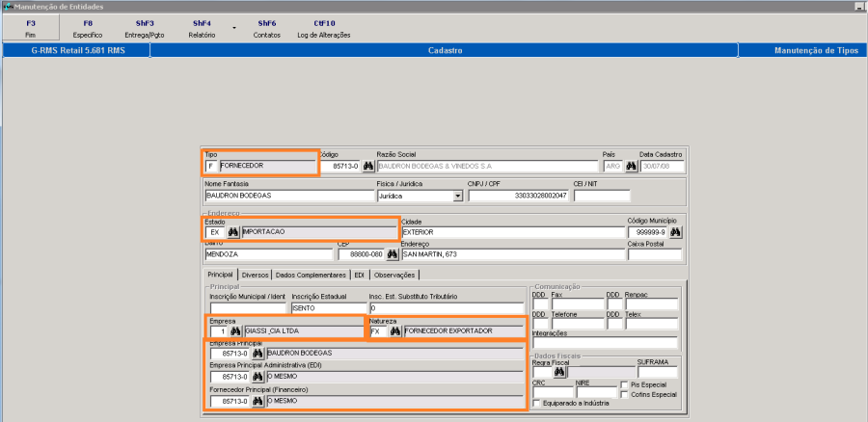This screenshot has height=422, width=868.
Task: Click the Endereço field SAN MARTIN, 673
Action: point(513,254)
